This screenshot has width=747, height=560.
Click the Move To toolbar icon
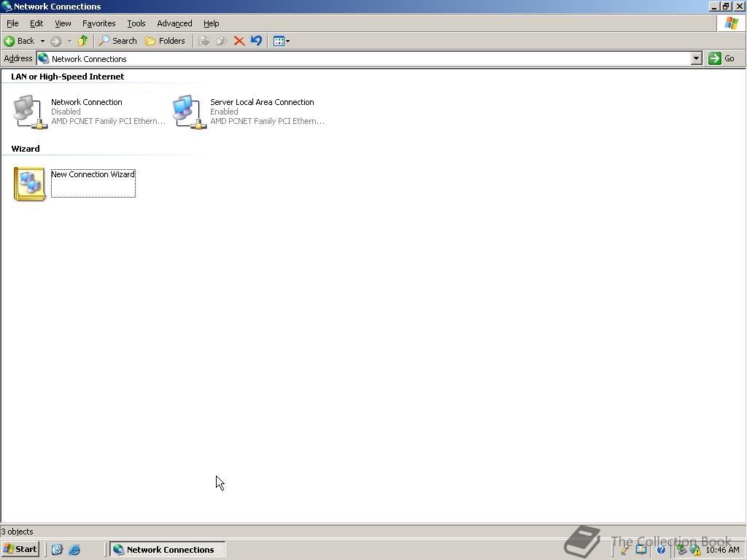(204, 41)
